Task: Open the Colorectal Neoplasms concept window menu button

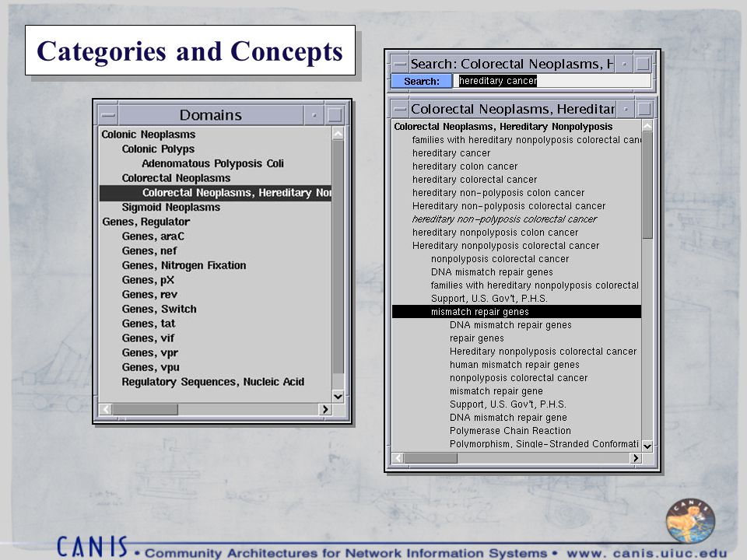Action: pos(401,109)
